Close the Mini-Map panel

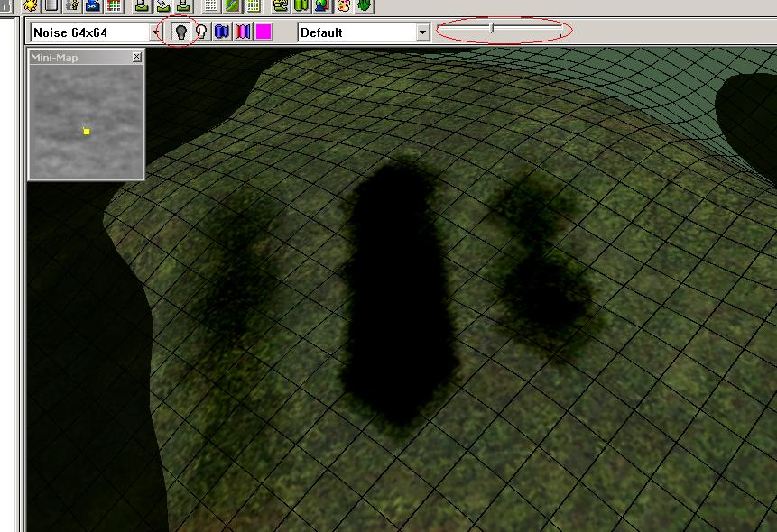(137, 57)
